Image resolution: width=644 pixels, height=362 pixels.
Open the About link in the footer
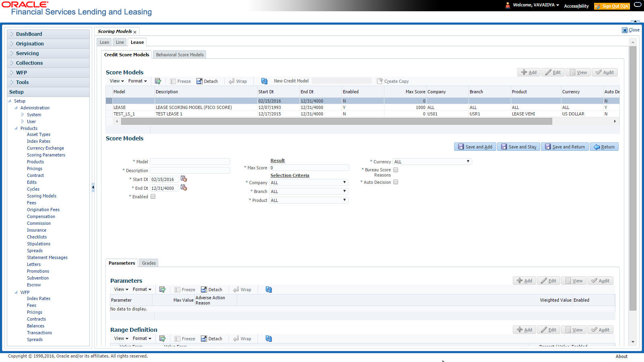pos(621,356)
